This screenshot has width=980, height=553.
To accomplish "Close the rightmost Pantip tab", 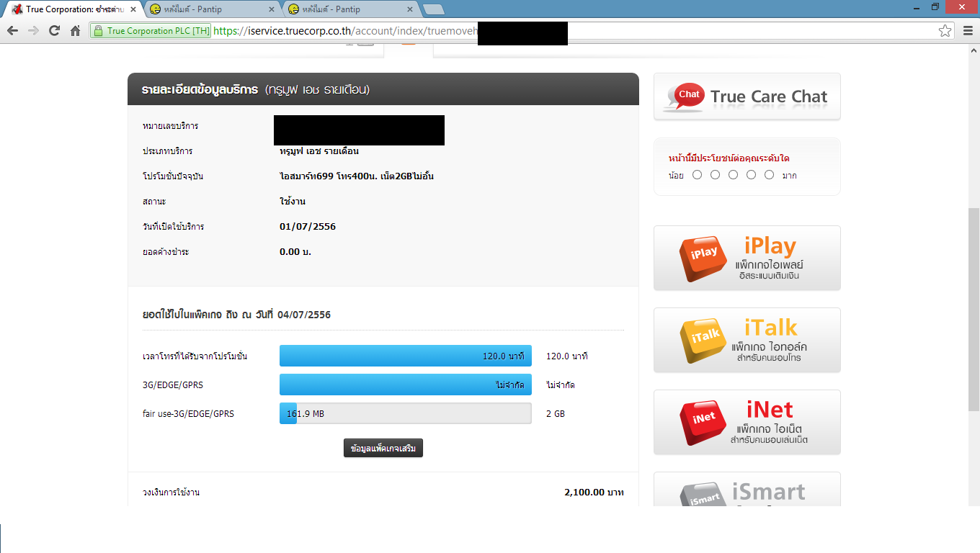I will (x=410, y=9).
